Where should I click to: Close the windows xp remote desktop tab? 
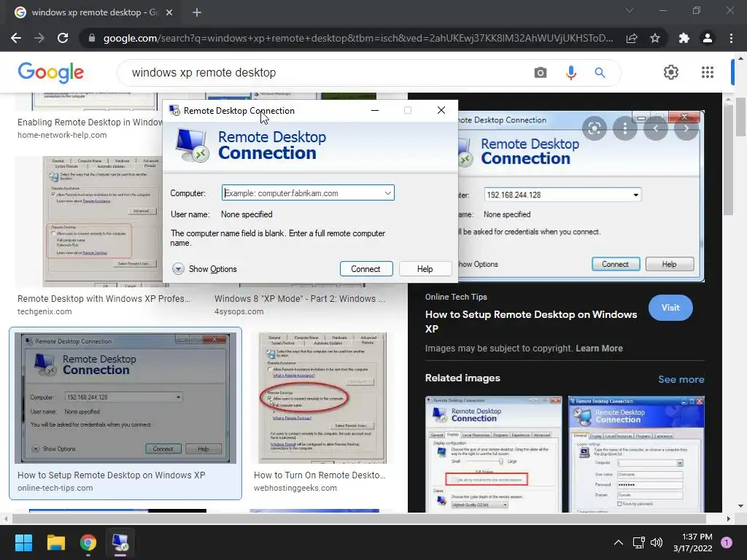(x=169, y=12)
